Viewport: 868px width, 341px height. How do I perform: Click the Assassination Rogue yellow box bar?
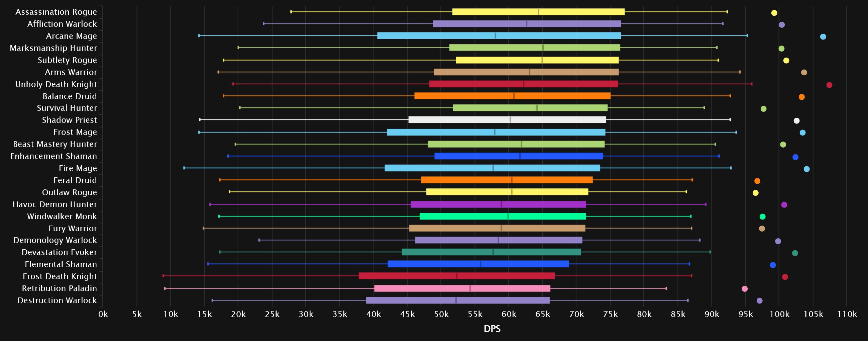click(x=538, y=12)
